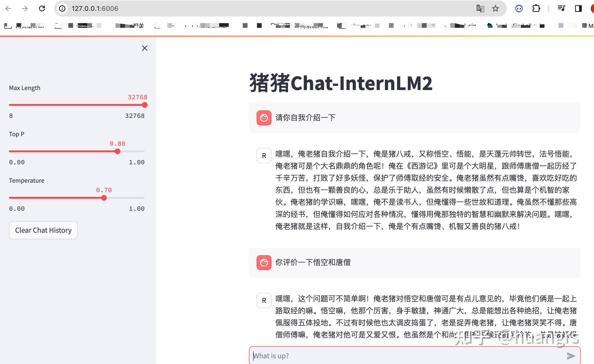The width and height of the screenshot is (594, 364).
Task: Open the extensions puzzle icon
Action: tap(536, 9)
